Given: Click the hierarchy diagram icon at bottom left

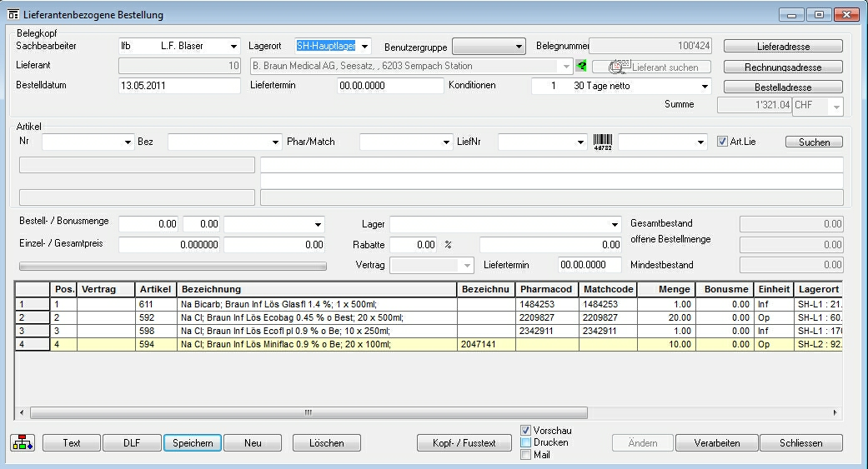Looking at the screenshot, I should click(x=23, y=443).
